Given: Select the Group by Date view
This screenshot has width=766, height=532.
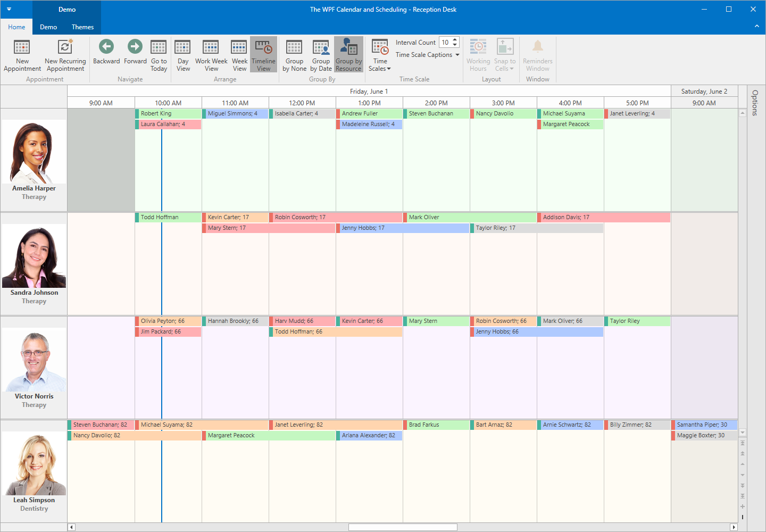Looking at the screenshot, I should (x=321, y=55).
